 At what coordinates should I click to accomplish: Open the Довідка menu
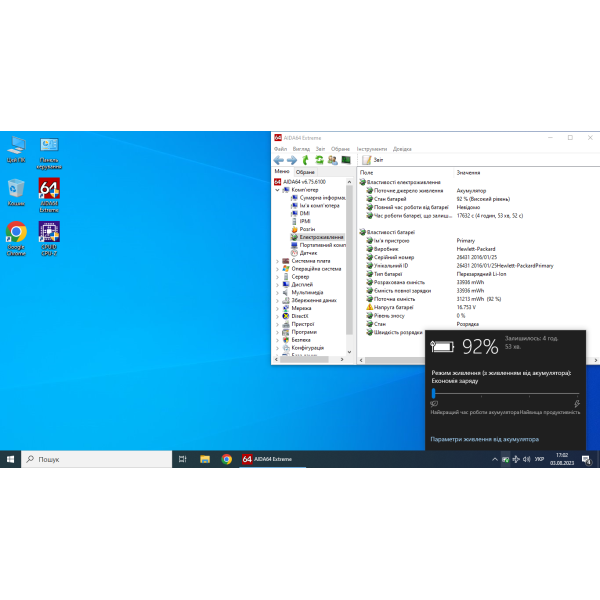(x=402, y=149)
